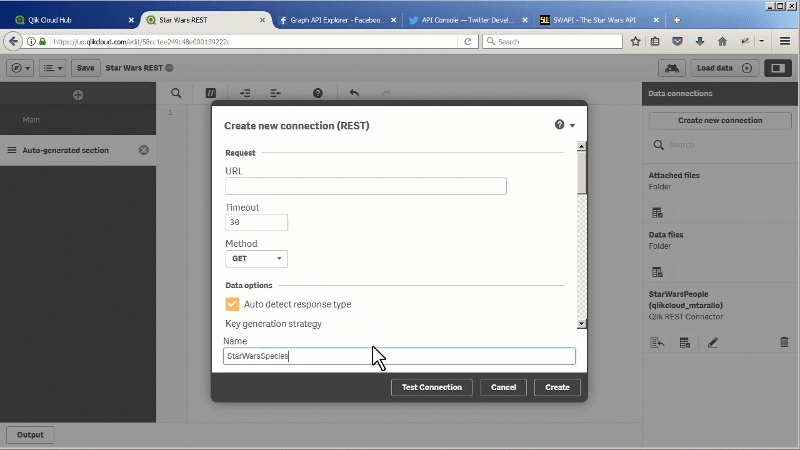Click the Test Connection button

432,387
